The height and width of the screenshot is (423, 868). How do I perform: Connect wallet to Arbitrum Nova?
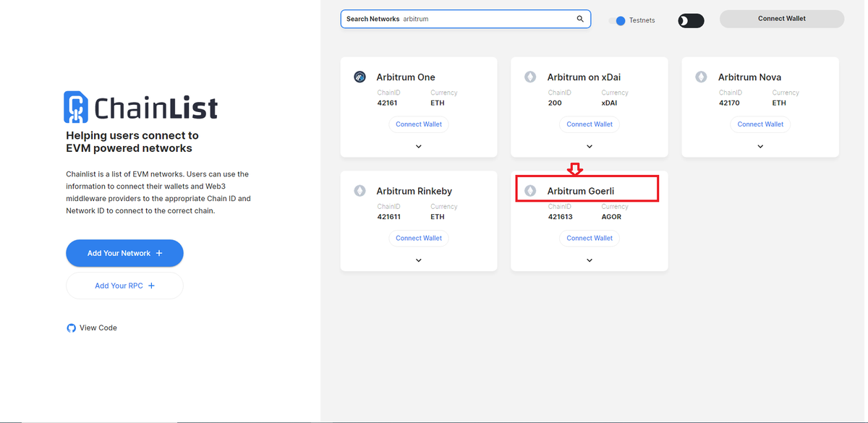click(760, 124)
